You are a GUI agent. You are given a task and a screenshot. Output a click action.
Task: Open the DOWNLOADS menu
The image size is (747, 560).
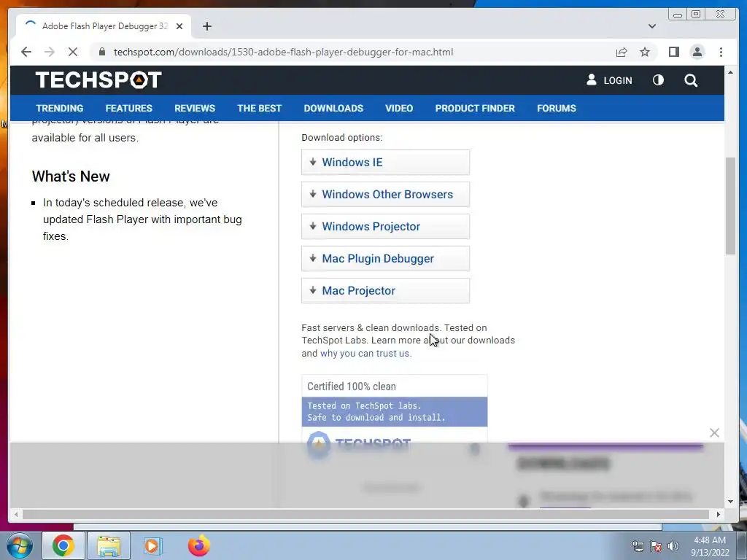(x=333, y=108)
